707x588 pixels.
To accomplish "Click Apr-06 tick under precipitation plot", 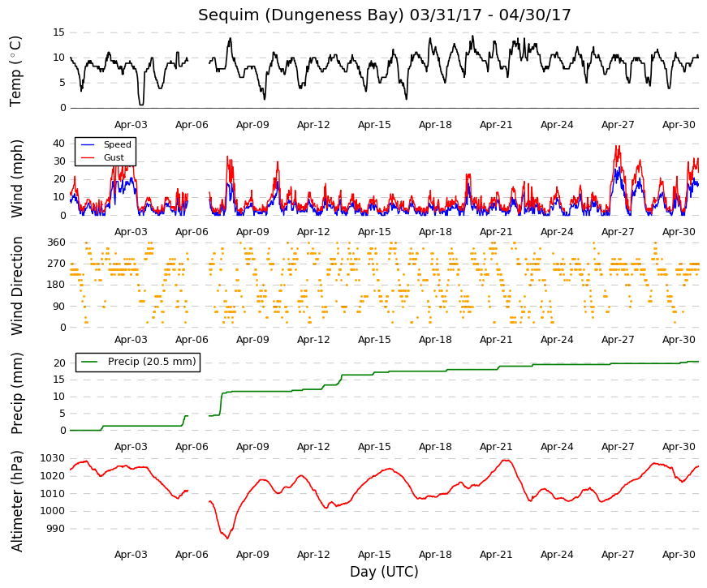I will point(192,447).
